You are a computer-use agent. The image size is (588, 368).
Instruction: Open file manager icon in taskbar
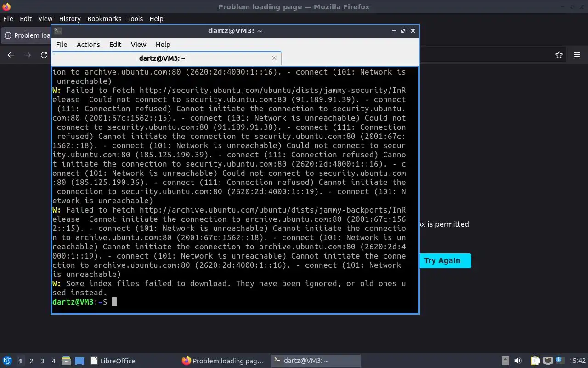(x=66, y=361)
